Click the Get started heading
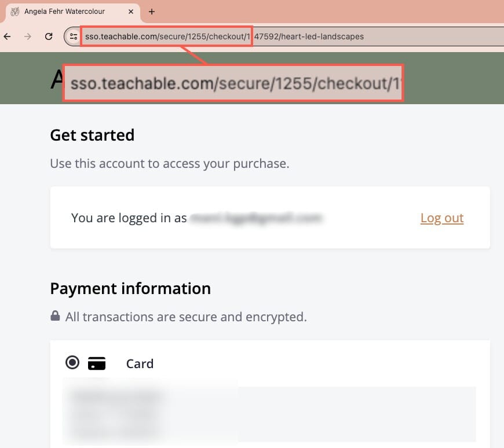 tap(92, 135)
